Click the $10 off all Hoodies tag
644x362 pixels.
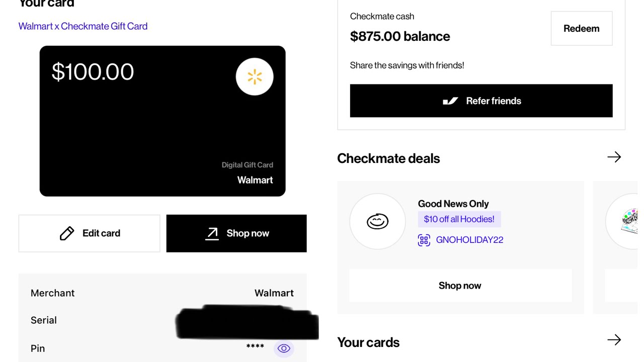coord(459,219)
